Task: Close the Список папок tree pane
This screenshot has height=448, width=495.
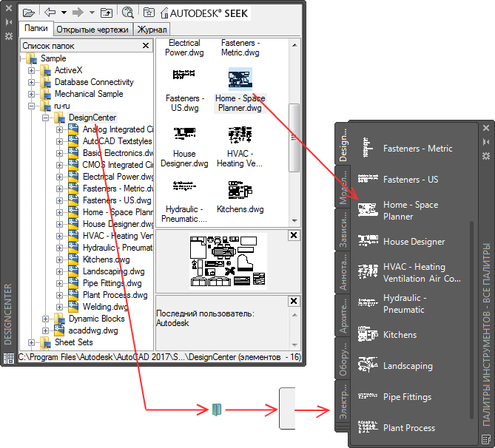Action: (x=146, y=46)
